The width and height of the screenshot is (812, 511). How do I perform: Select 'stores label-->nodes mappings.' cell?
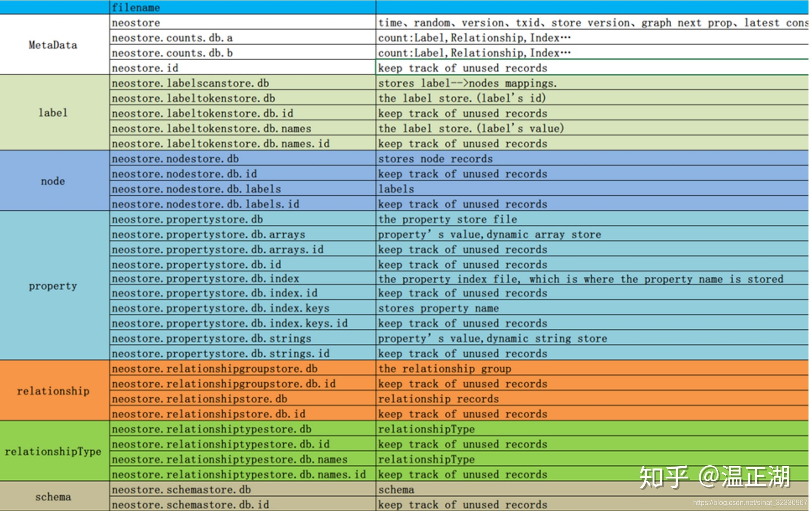592,83
